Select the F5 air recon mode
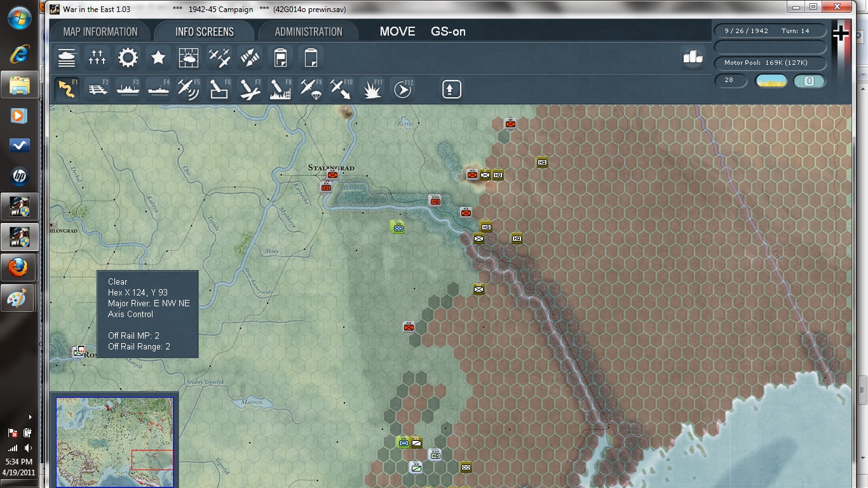The image size is (868, 488). (x=189, y=89)
